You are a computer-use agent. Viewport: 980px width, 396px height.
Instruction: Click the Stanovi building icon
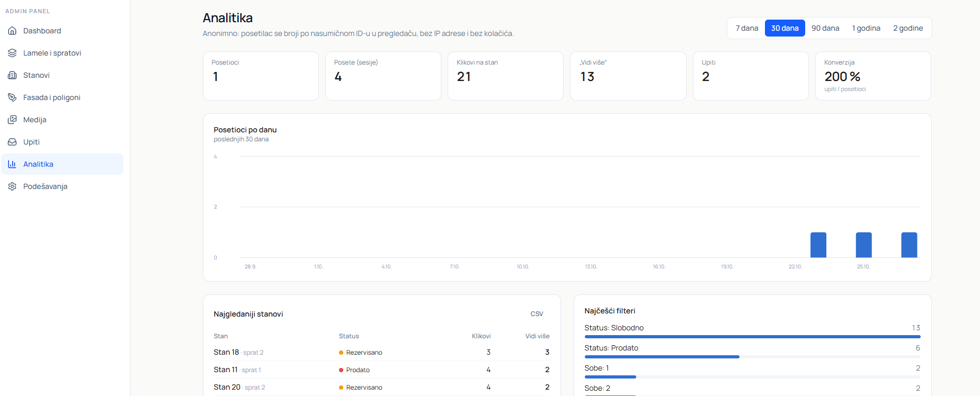12,75
